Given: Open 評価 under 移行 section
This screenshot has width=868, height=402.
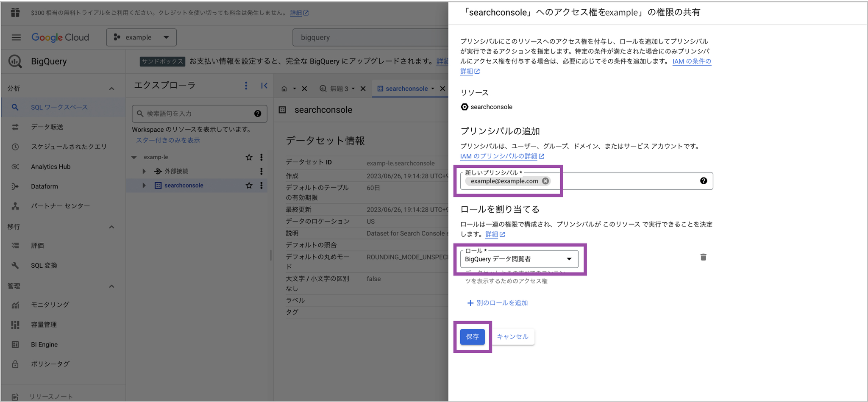Looking at the screenshot, I should click(x=64, y=245).
